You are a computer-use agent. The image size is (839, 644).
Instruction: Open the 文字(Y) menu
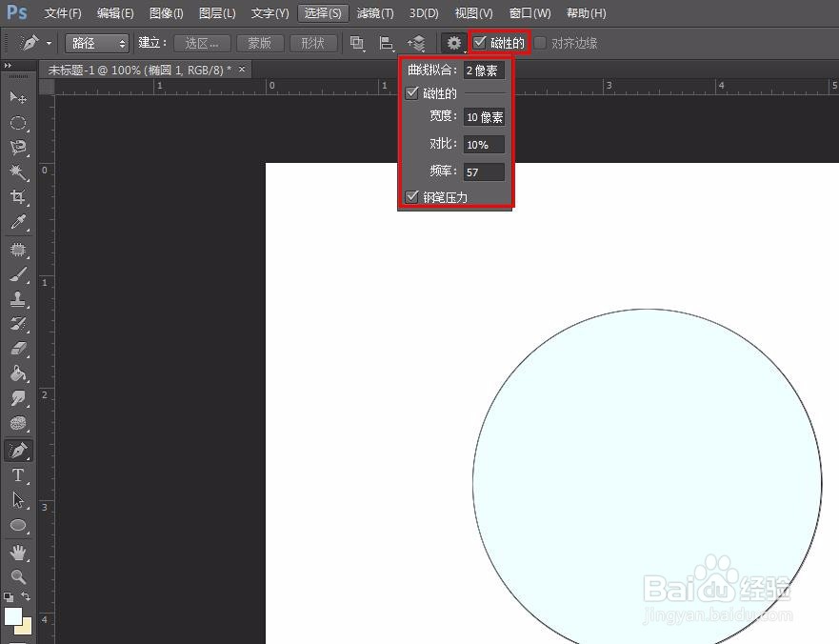point(270,12)
